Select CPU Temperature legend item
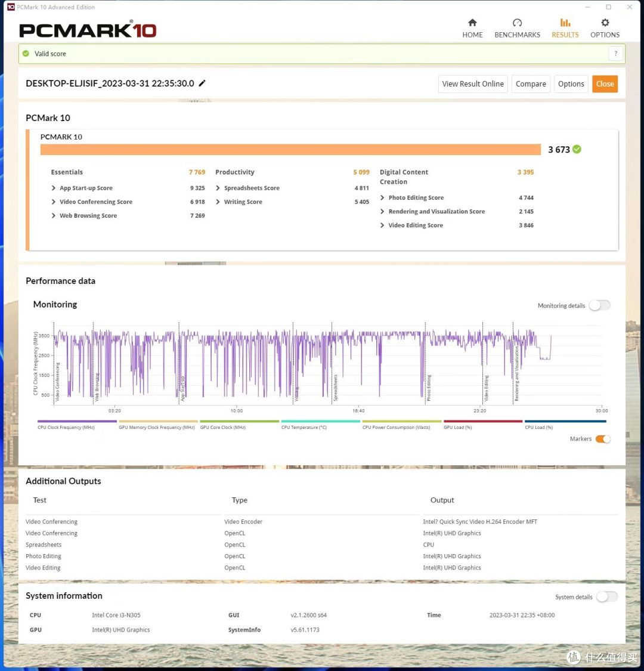The width and height of the screenshot is (644, 671). [320, 425]
